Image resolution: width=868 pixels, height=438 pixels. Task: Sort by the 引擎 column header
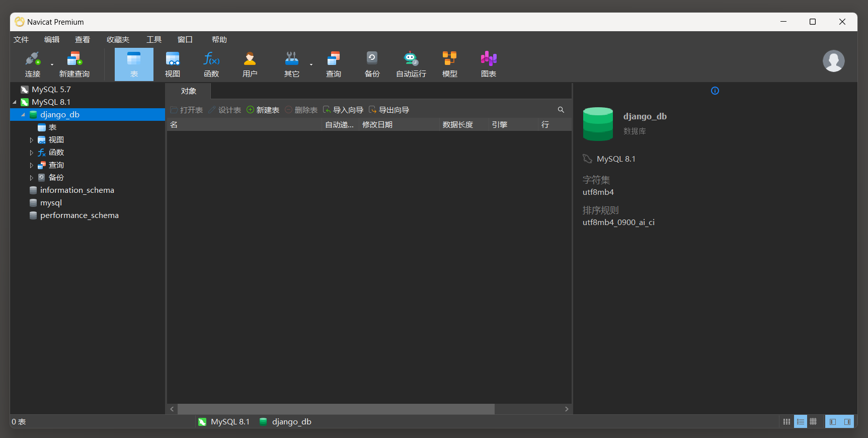click(513, 124)
